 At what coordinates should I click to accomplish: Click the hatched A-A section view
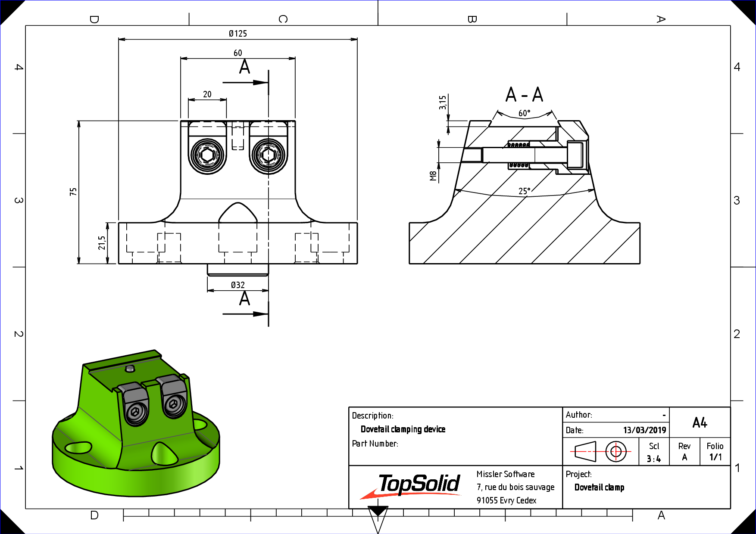click(x=525, y=192)
